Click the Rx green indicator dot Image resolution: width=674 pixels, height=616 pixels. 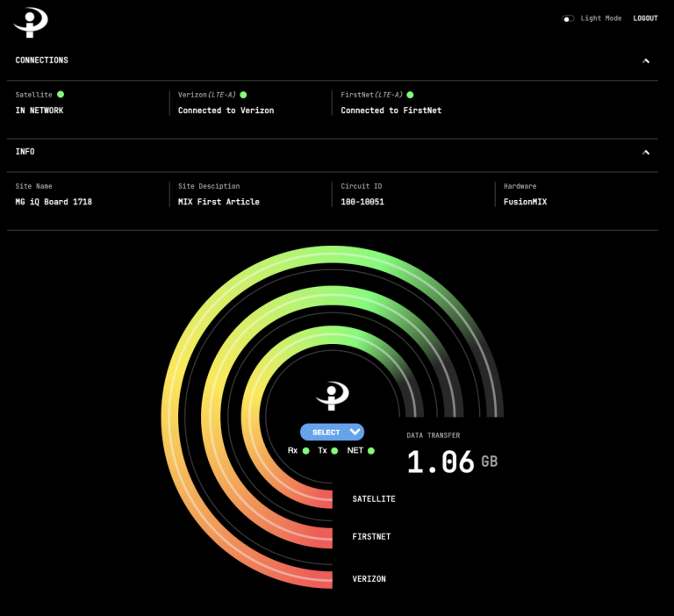tap(306, 450)
